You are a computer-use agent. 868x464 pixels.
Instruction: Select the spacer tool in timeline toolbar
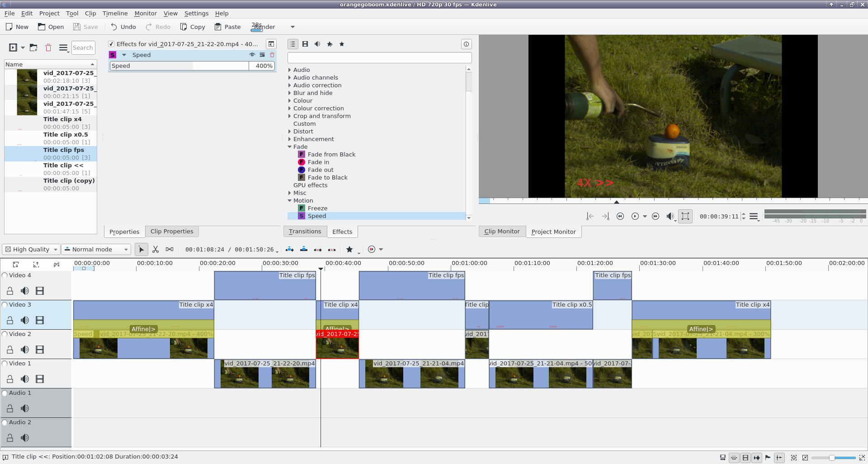pos(170,249)
